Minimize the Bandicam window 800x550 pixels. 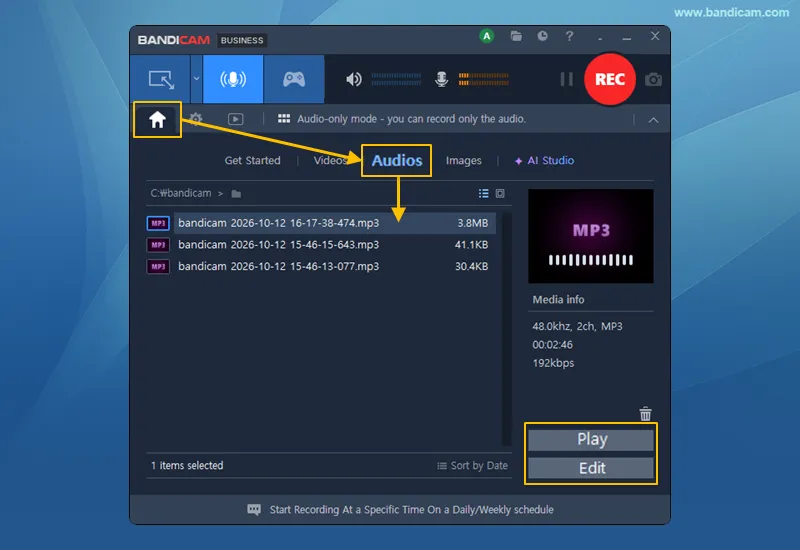click(x=627, y=37)
